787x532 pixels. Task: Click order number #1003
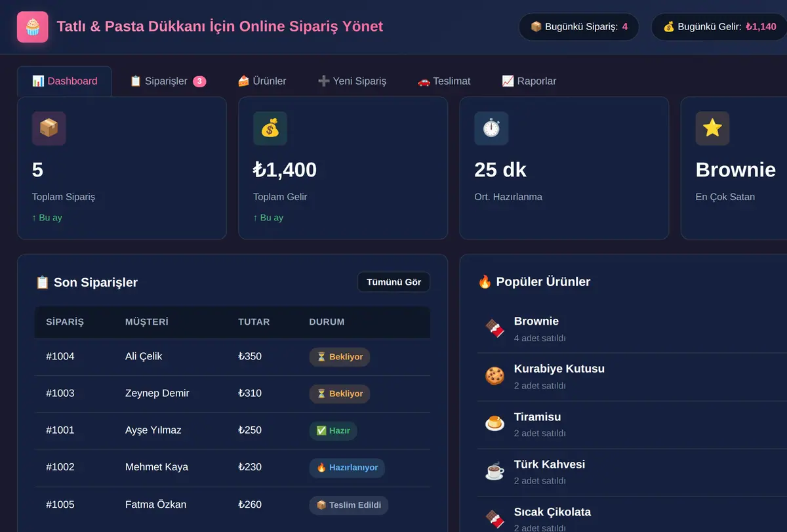click(x=60, y=393)
